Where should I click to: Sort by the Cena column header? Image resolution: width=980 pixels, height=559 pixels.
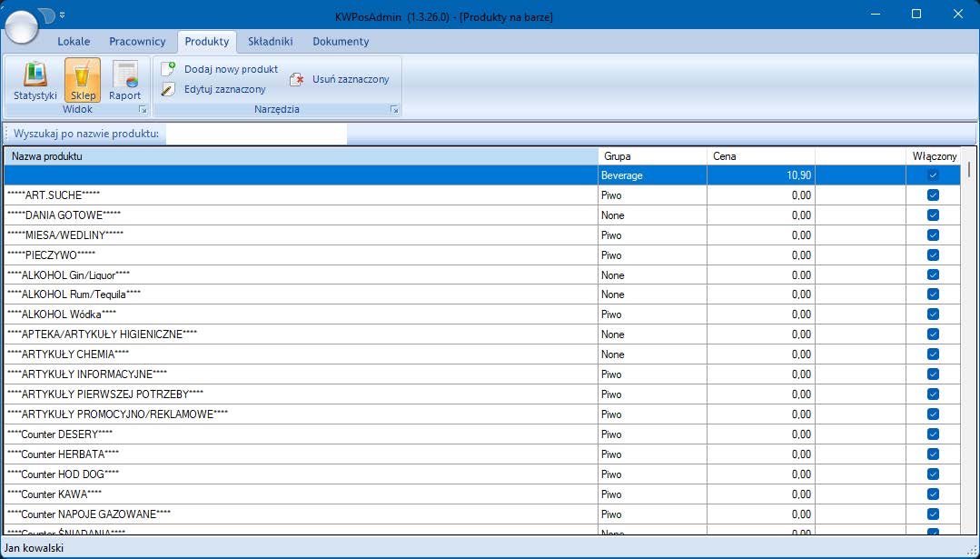click(x=759, y=156)
